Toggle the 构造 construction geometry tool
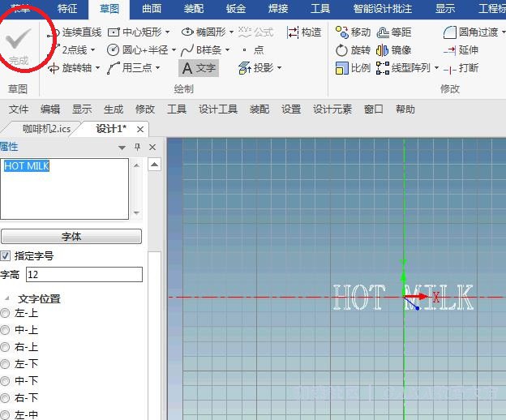The height and width of the screenshot is (420, 506). pos(304,32)
